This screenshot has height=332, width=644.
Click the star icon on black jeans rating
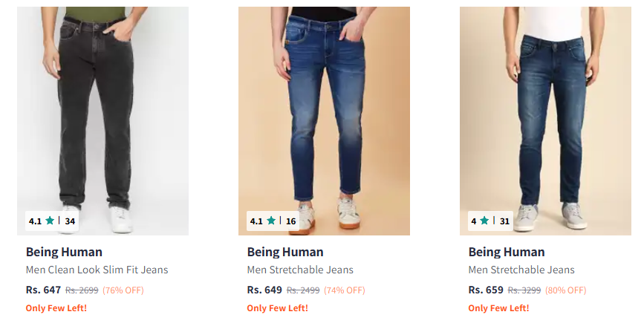(x=50, y=221)
